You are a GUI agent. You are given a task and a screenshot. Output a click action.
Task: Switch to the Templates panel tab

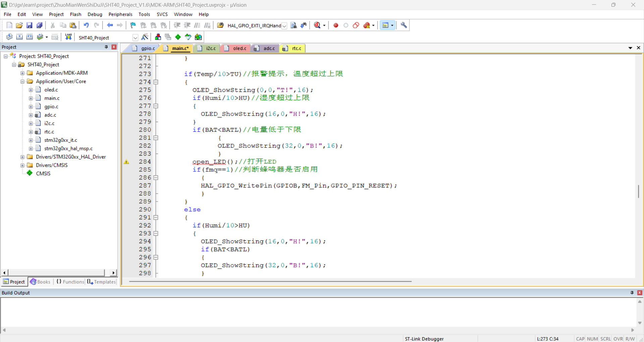[101, 282]
